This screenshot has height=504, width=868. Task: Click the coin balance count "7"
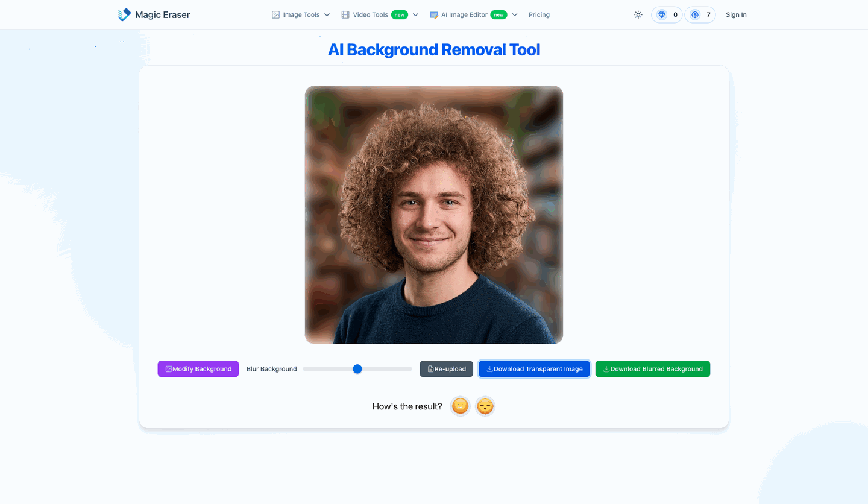(x=708, y=15)
